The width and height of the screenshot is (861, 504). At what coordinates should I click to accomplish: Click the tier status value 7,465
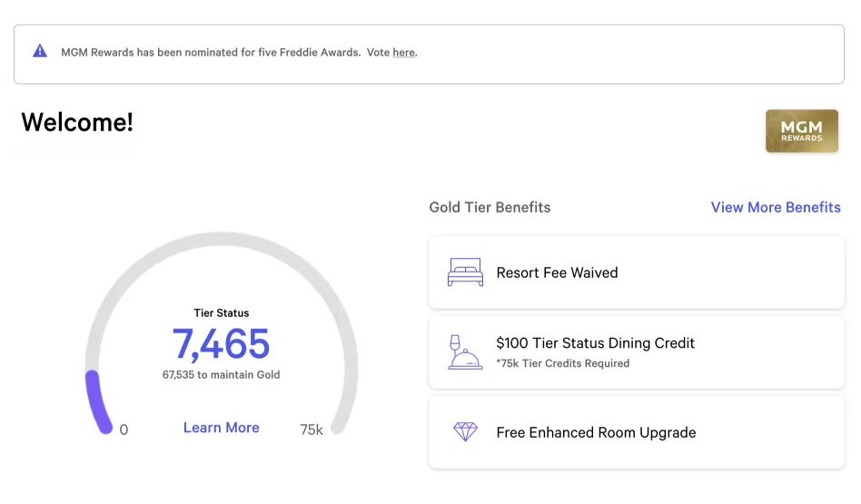point(221,344)
